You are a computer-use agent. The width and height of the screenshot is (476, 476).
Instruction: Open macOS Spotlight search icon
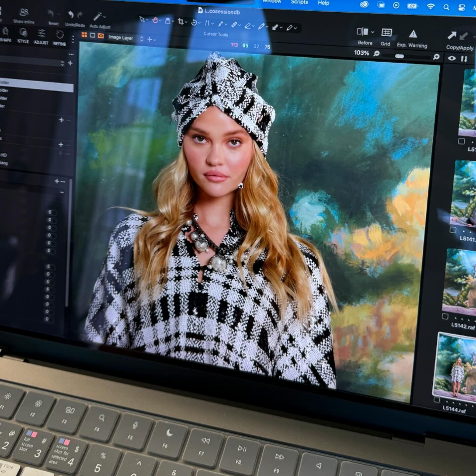click(446, 7)
